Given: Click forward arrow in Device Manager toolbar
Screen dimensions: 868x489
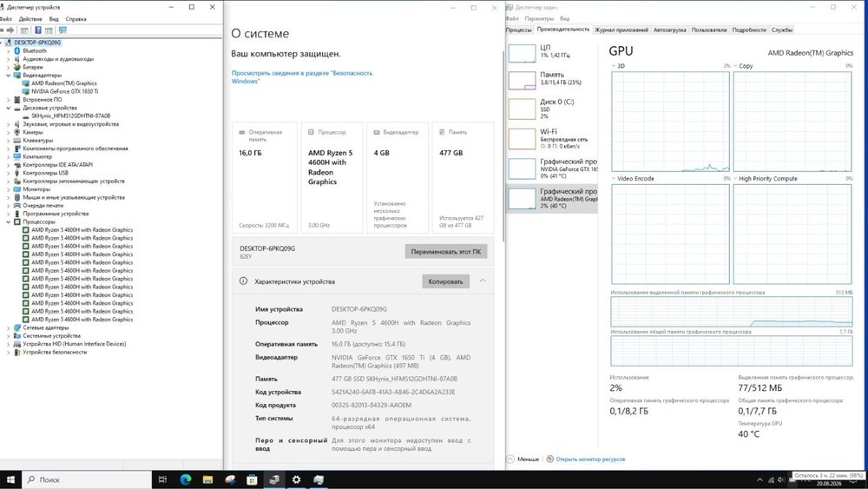Looking at the screenshot, I should [10, 30].
